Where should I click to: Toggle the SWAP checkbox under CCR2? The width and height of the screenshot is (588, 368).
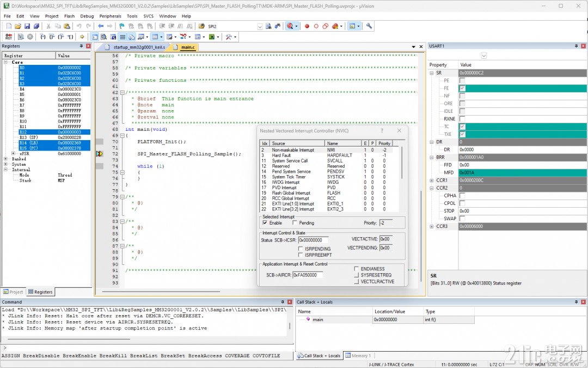click(x=462, y=219)
